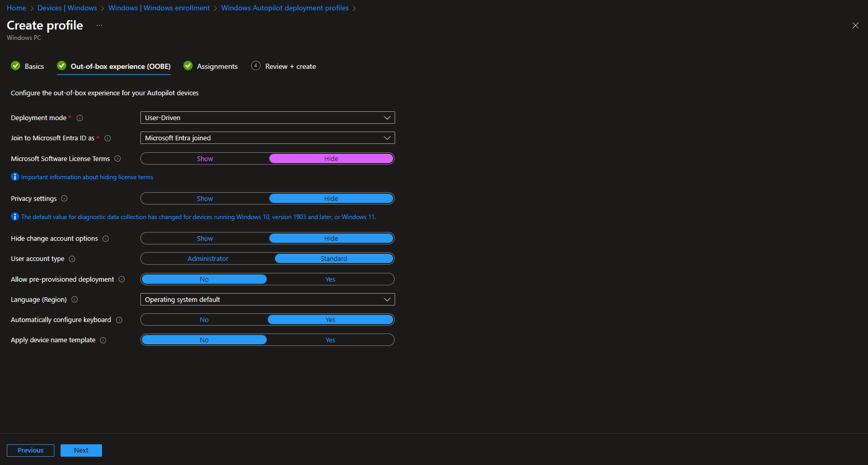Image resolution: width=868 pixels, height=465 pixels.
Task: Select Yes for Automatically configure keyboard
Action: pos(330,319)
